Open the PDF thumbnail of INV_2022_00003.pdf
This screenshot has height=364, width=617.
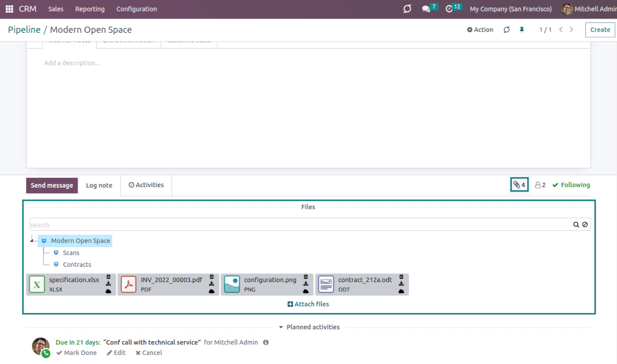[x=129, y=284]
